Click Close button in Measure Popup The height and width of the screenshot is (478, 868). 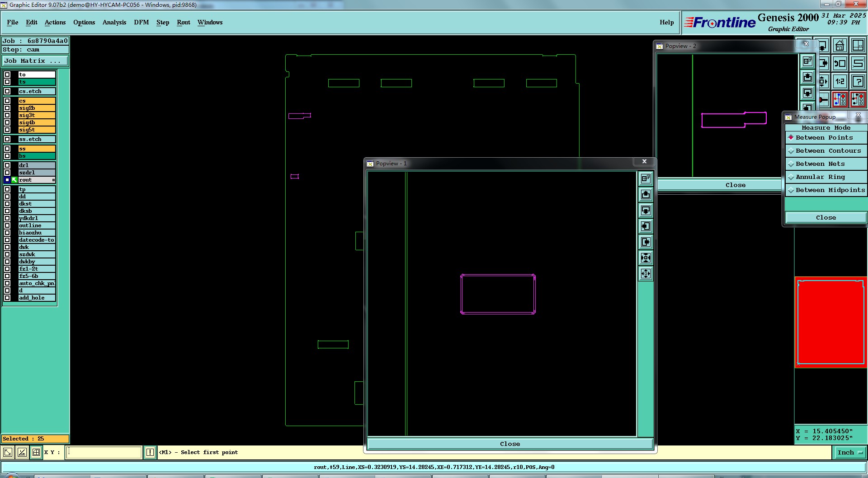coord(826,217)
